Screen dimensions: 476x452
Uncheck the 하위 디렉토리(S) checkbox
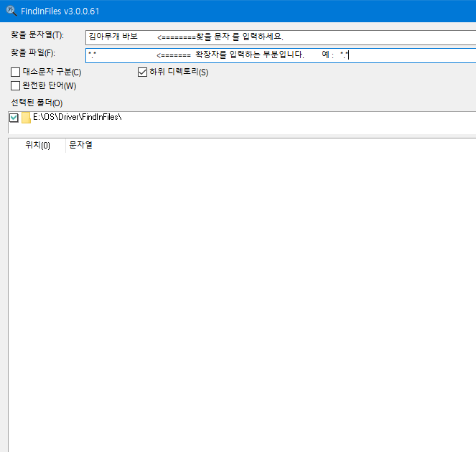(x=142, y=72)
